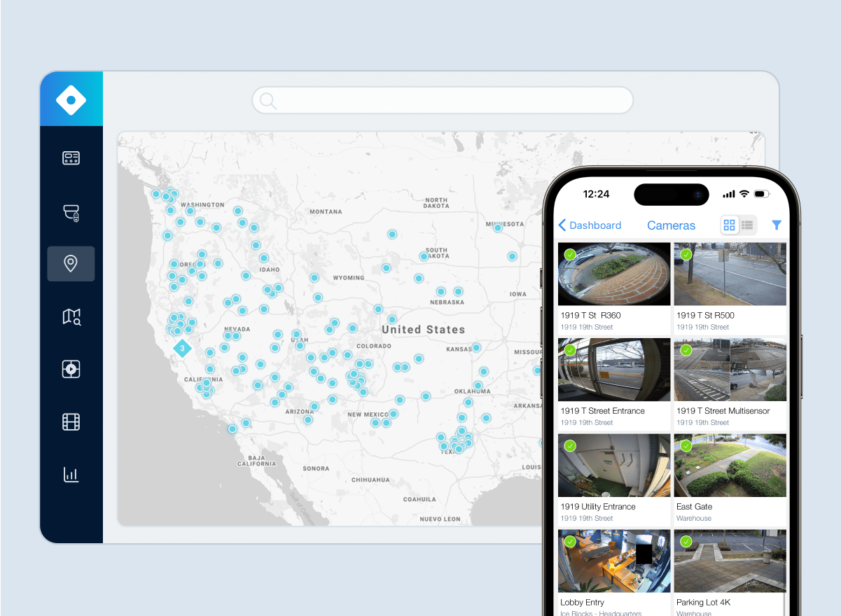Screen dimensions: 841x616
Task: Open the analytics bar chart icon
Action: click(71, 474)
